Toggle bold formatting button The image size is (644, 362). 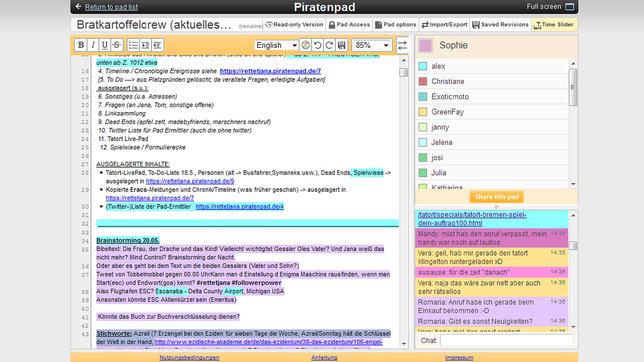tap(81, 45)
